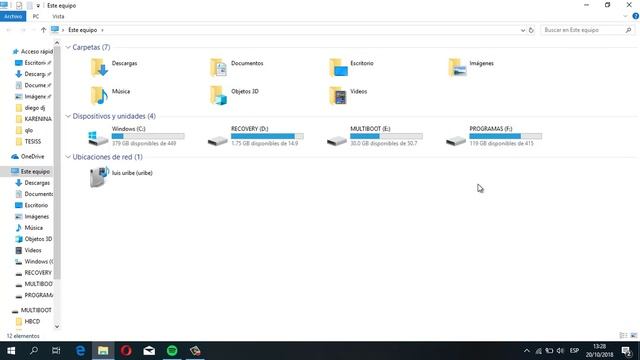Screen dimensions: 640x360
Task: Click the refresh button in address bar
Action: tap(531, 30)
